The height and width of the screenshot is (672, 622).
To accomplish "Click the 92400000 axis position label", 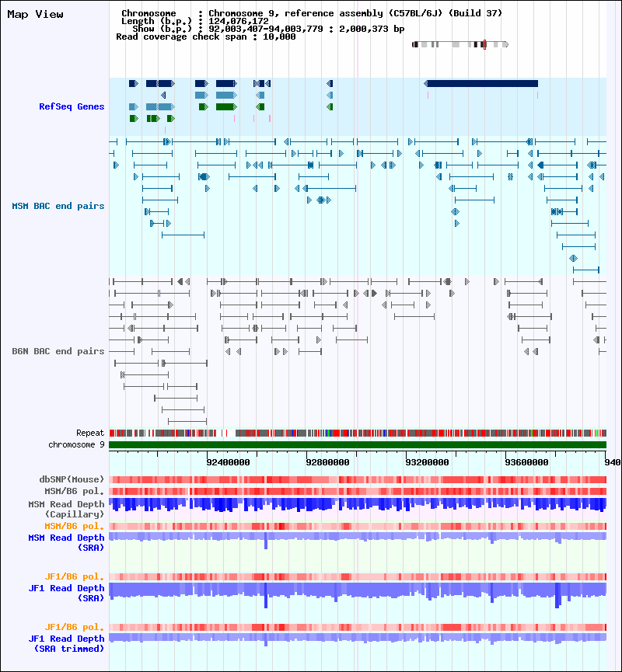I will pos(229,462).
